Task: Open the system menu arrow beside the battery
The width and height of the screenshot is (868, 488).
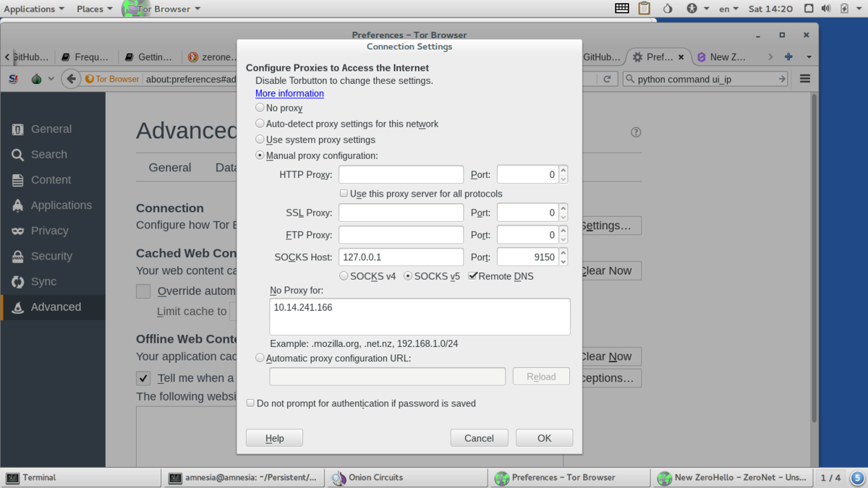Action: coord(857,9)
